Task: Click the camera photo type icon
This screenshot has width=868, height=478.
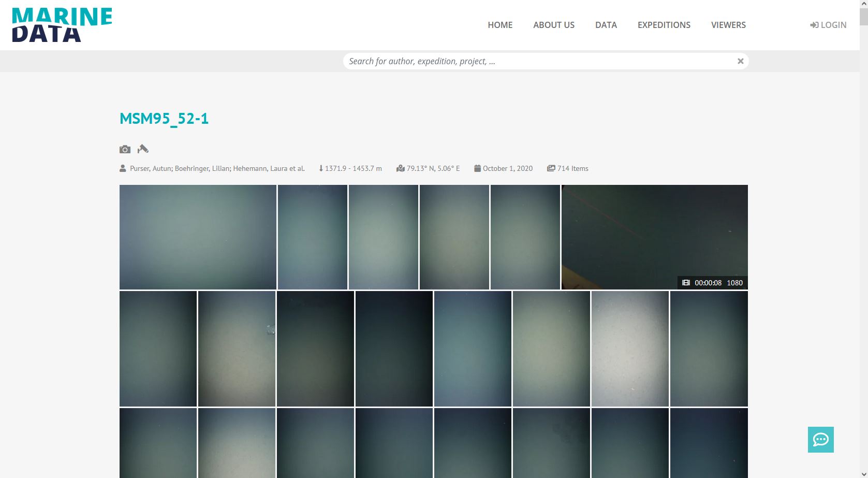Action: pyautogui.click(x=125, y=149)
